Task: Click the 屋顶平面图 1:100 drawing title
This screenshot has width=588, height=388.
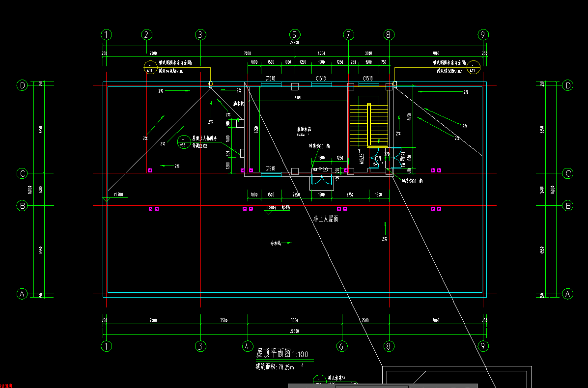Action: point(282,353)
